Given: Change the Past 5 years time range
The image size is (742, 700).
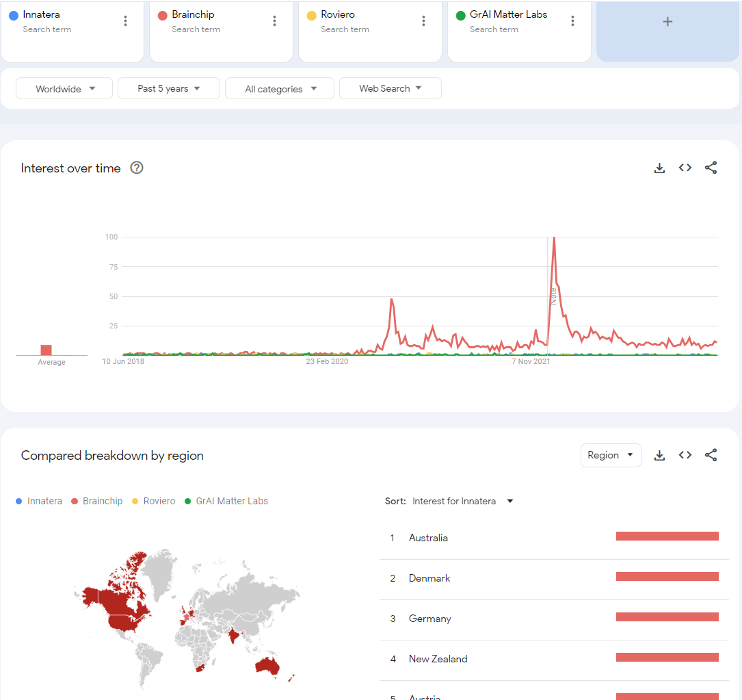Looking at the screenshot, I should pyautogui.click(x=169, y=88).
